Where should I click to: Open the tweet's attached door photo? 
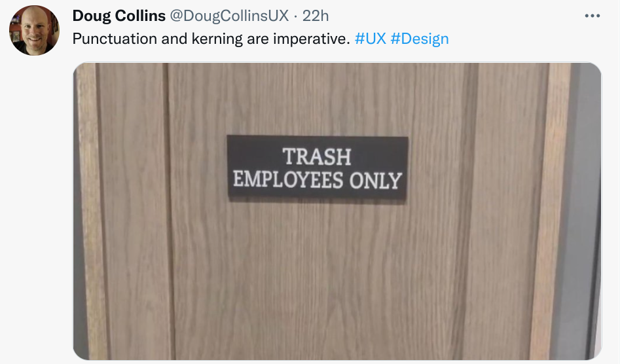[337, 211]
